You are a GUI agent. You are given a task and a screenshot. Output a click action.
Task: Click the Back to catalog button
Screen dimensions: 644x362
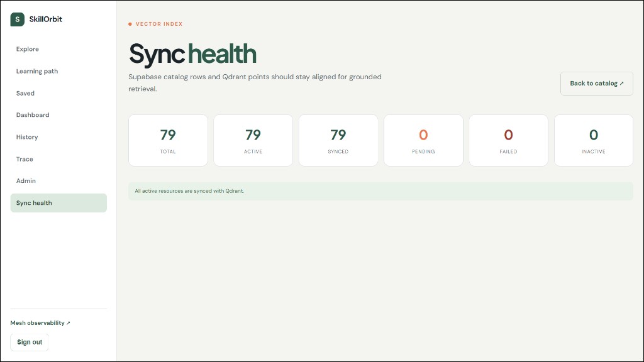click(x=596, y=84)
